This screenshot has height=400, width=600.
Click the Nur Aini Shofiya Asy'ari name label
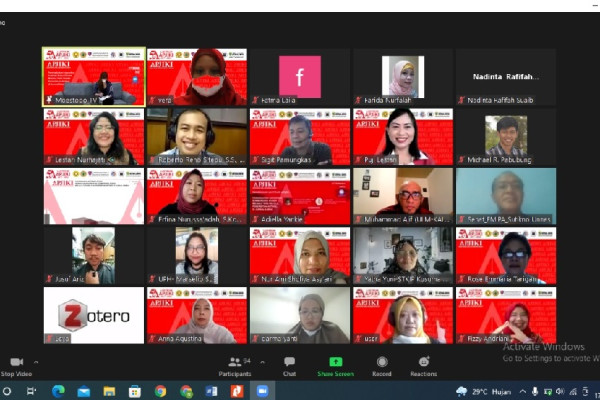(x=297, y=279)
